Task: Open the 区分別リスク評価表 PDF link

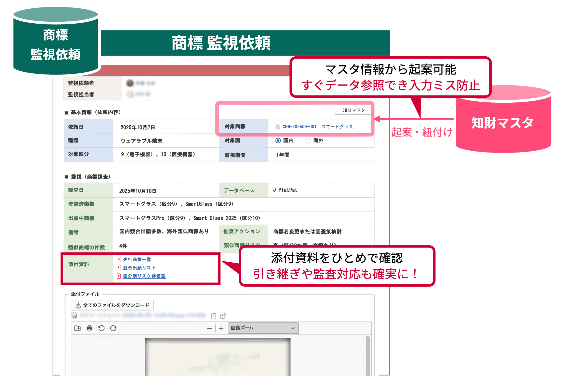Action: point(144,276)
